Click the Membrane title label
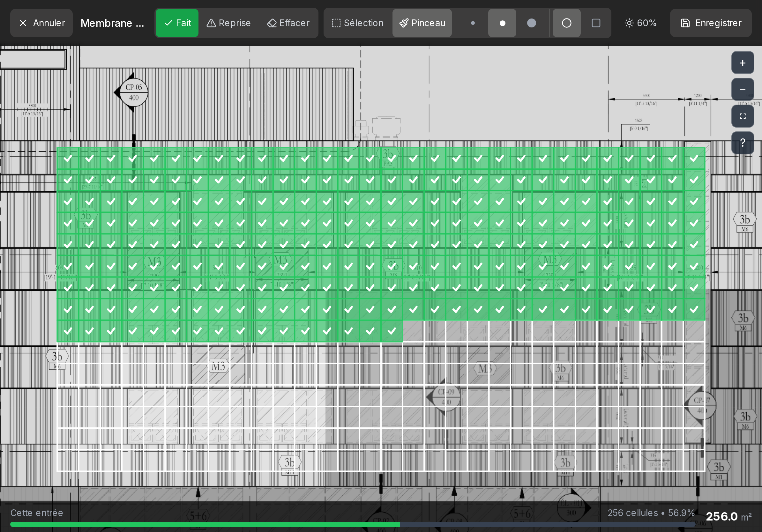762x532 pixels. point(112,23)
